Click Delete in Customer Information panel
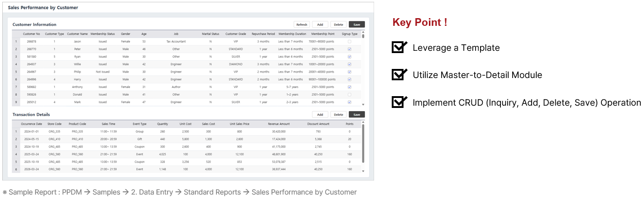 click(x=338, y=24)
